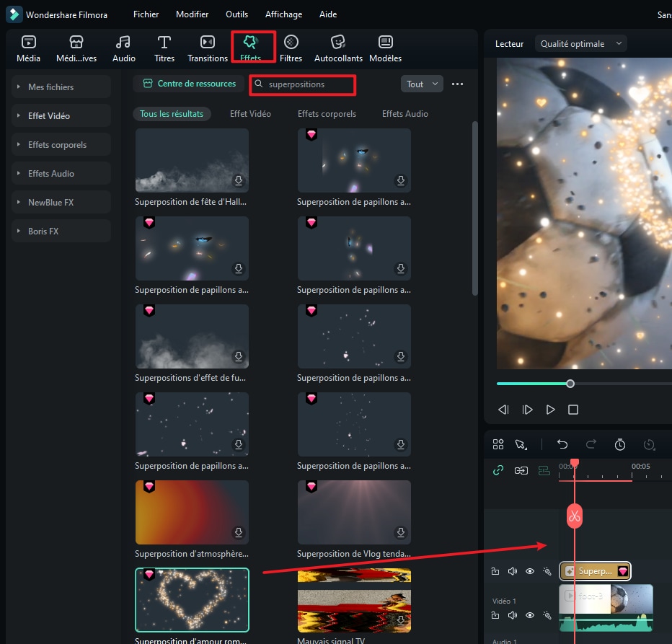Open the Affichage menu
The image size is (672, 644).
point(283,14)
